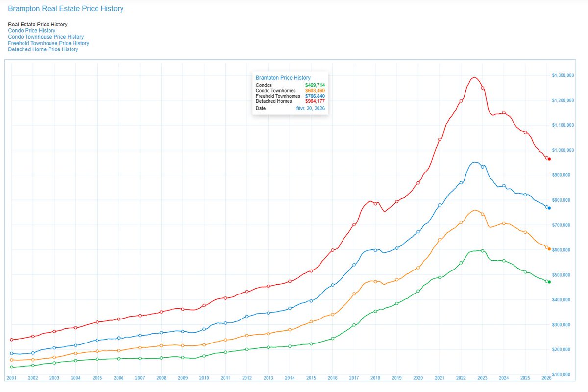Click the 2001 x-axis year label
The width and height of the screenshot is (588, 392).
[11, 378]
